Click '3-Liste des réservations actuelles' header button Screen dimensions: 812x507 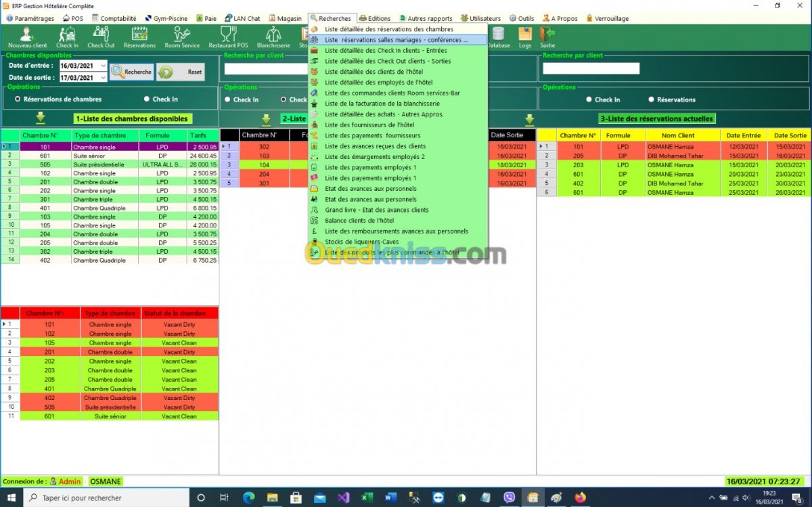(x=656, y=118)
